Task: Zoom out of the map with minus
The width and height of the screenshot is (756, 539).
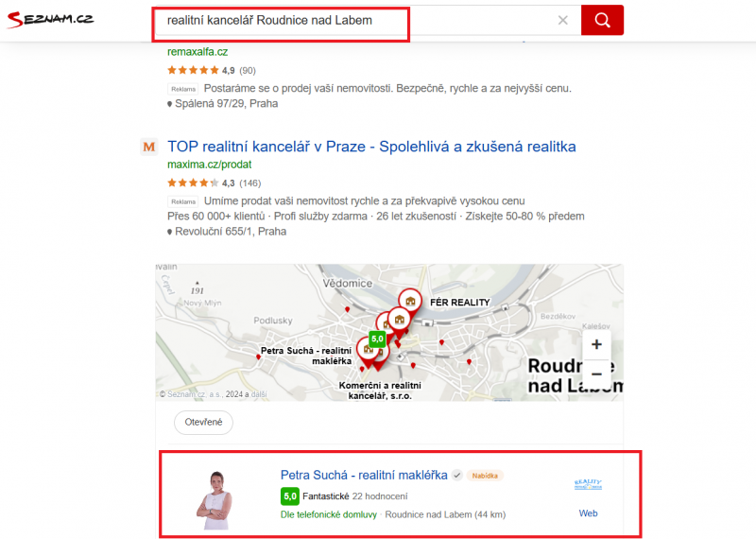Action: coord(596,374)
